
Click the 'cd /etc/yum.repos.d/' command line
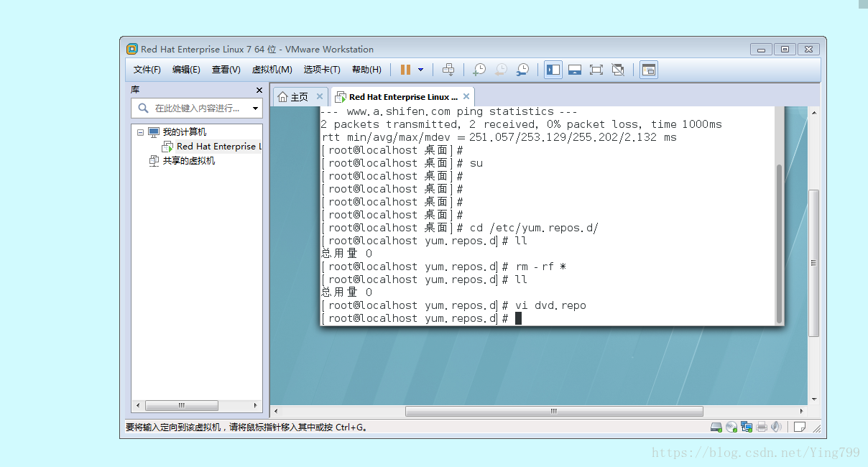pos(460,228)
